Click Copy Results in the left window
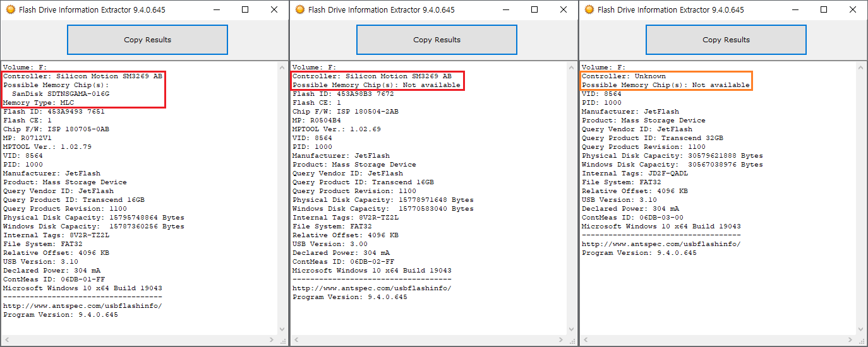 tap(147, 40)
